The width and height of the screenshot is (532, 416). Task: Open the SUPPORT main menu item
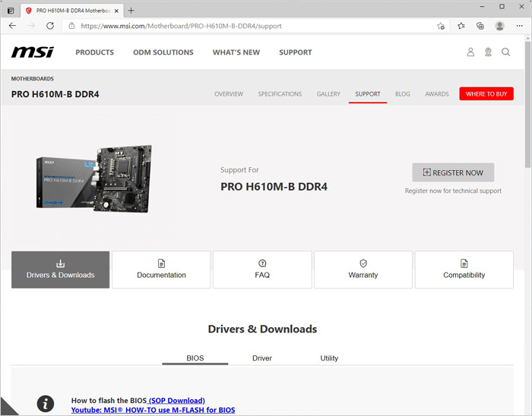pos(296,52)
